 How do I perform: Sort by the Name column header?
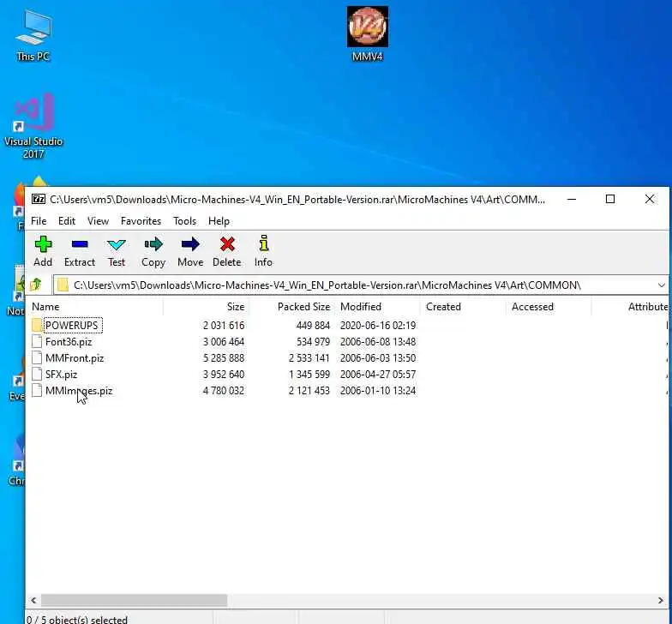pos(94,307)
